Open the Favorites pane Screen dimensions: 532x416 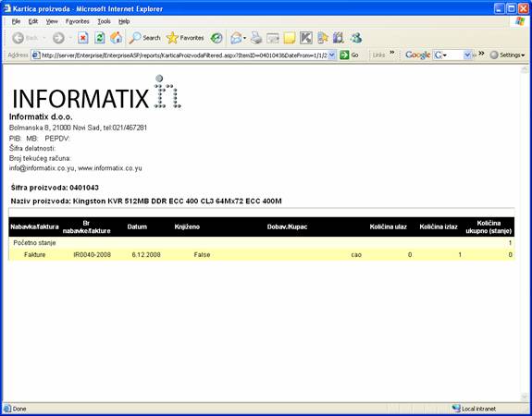click(185, 38)
